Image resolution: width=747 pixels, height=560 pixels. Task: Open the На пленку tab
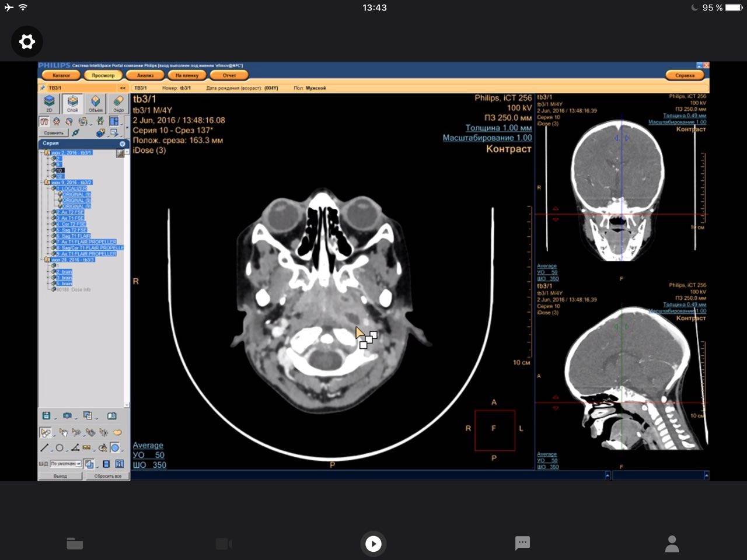click(x=187, y=75)
